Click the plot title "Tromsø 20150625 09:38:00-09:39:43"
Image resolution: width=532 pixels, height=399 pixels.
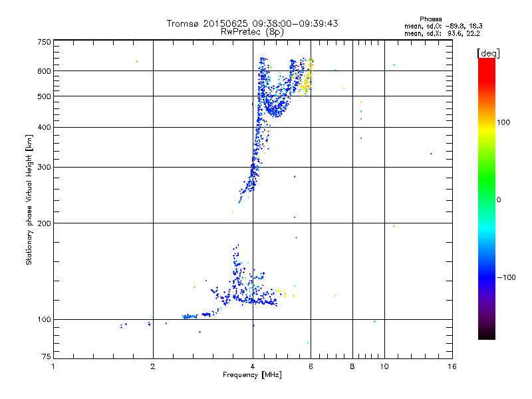[252, 23]
